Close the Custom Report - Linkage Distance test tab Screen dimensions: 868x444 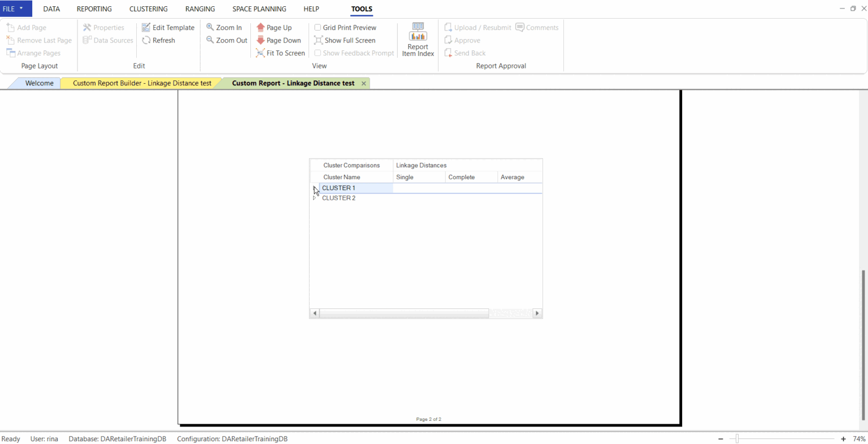[363, 83]
